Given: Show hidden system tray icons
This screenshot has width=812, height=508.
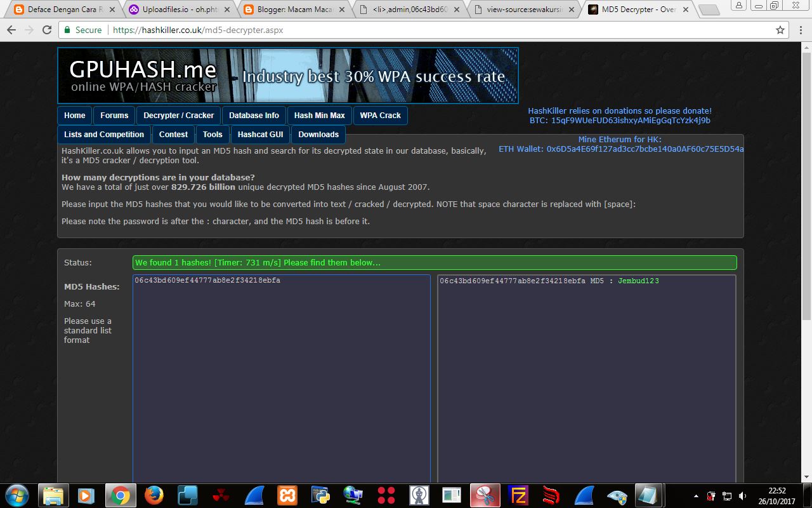Looking at the screenshot, I should pyautogui.click(x=697, y=496).
